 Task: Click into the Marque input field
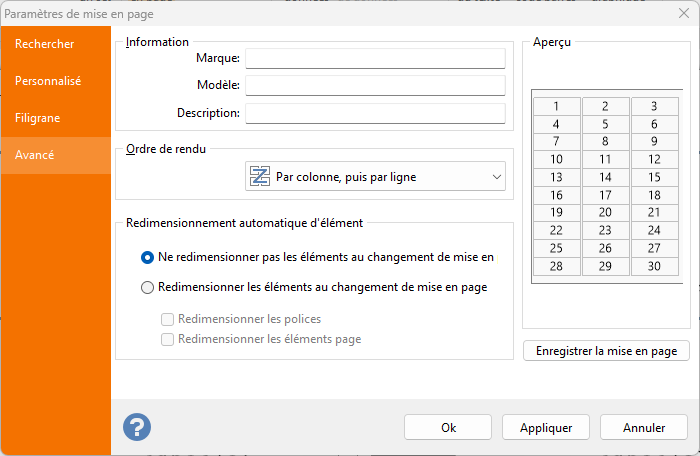click(375, 59)
